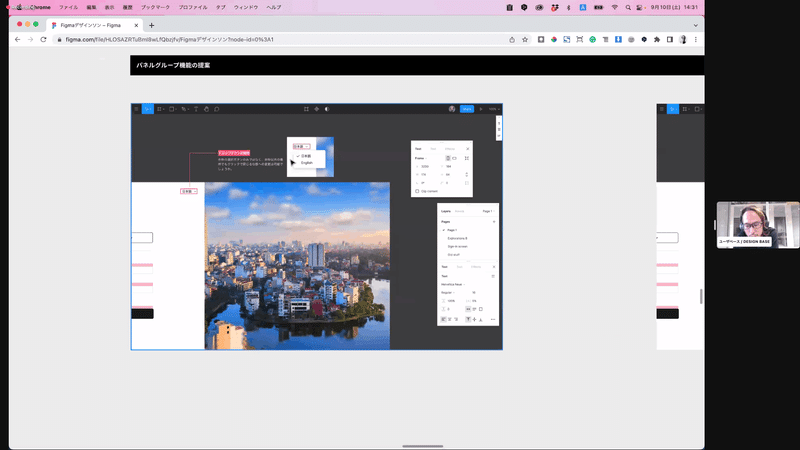Screen dimensions: 800x450
Task: Select the Explorations B page
Action: coord(457,238)
